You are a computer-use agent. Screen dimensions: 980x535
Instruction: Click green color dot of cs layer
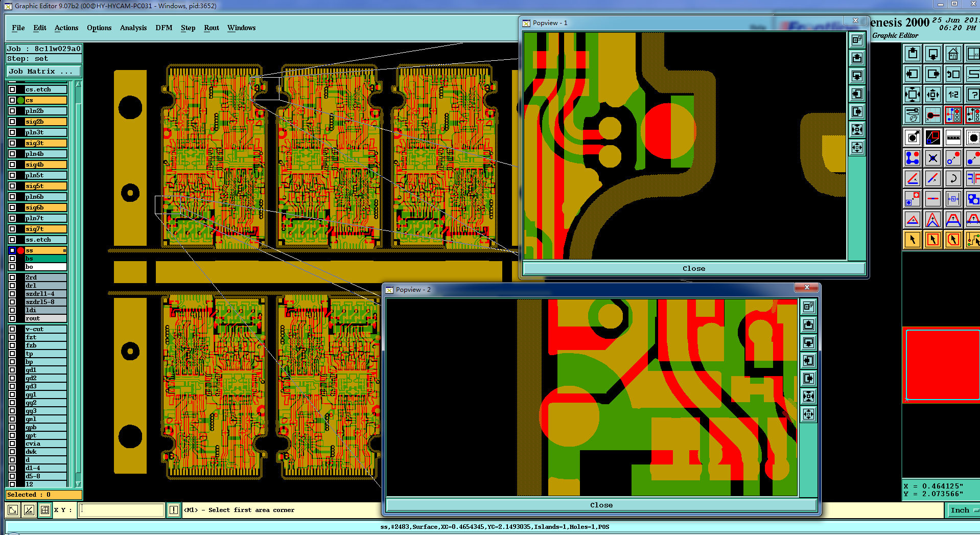[20, 100]
